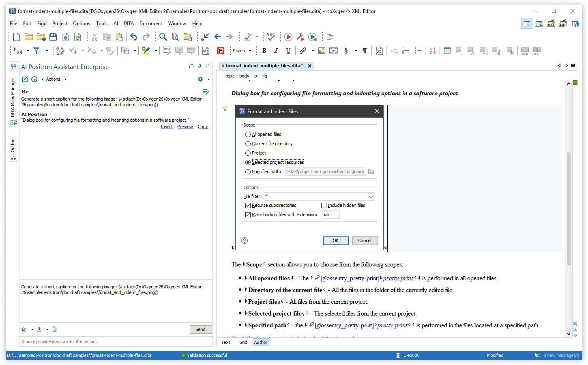Toggle the 'Recurse subdirectories' checkbox
Viewport: 588px width, 365px height.
[248, 205]
